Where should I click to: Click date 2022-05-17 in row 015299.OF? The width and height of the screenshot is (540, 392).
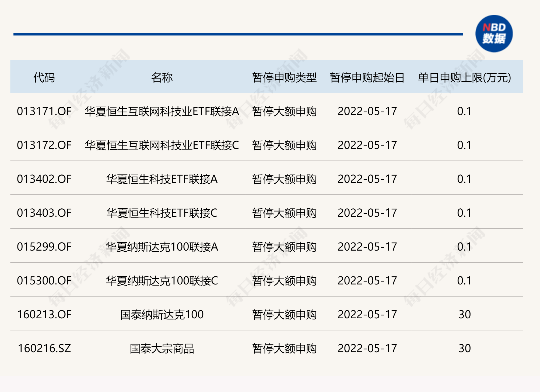click(367, 247)
